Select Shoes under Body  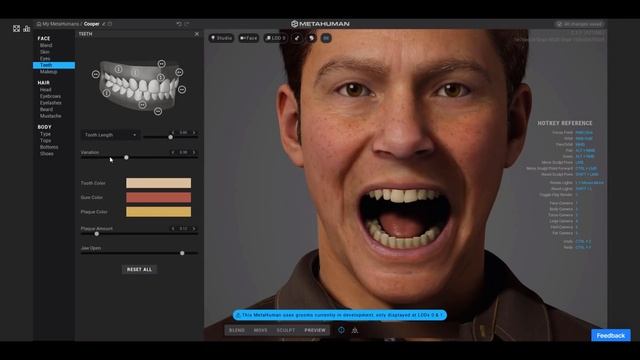click(x=47, y=153)
